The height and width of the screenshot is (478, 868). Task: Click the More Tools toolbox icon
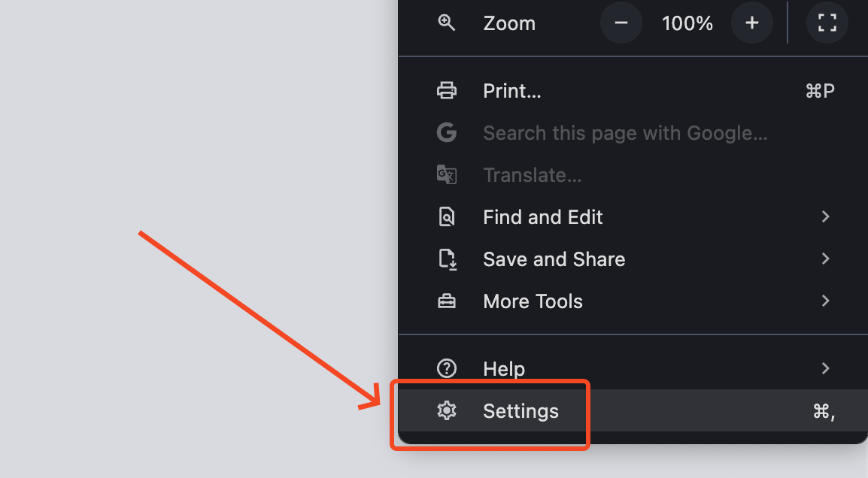pos(447,301)
